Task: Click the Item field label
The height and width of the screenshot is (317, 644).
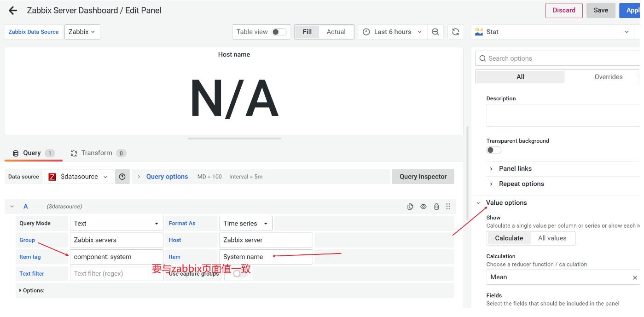Action: point(174,257)
